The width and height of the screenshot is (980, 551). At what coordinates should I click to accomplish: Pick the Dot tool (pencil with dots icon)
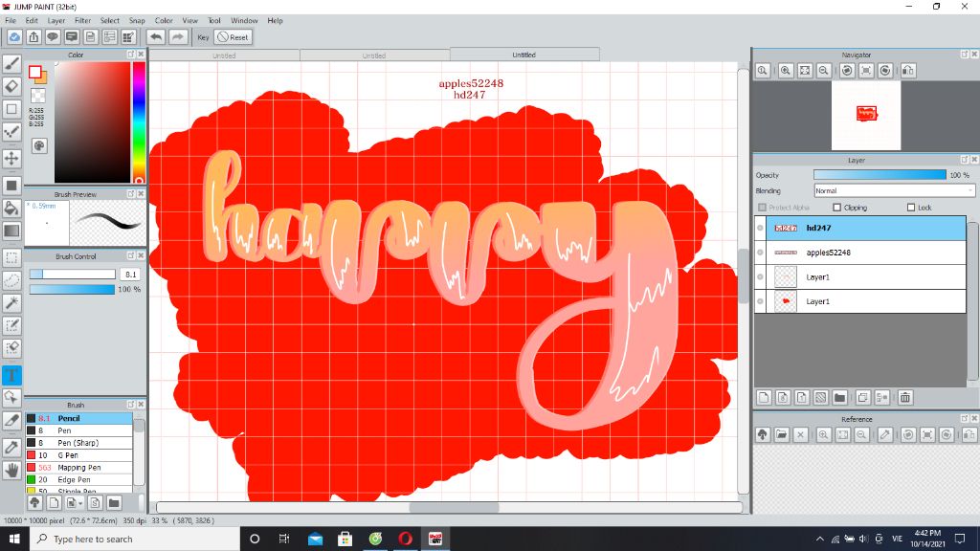pos(11,132)
